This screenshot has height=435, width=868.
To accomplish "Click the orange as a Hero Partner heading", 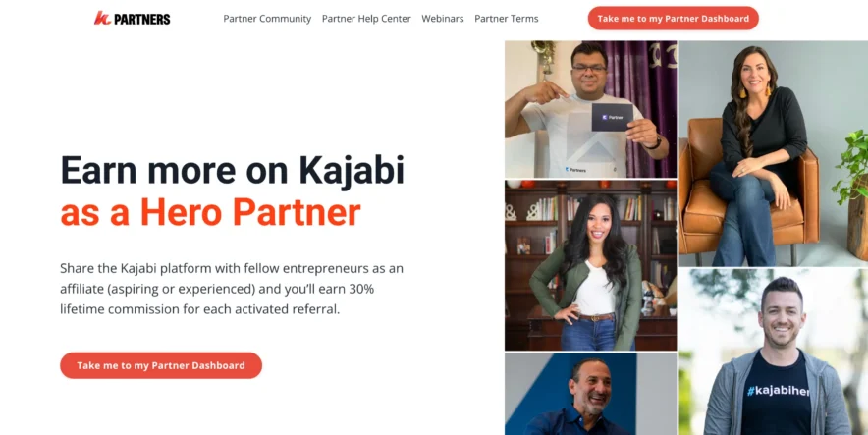I will (x=210, y=212).
